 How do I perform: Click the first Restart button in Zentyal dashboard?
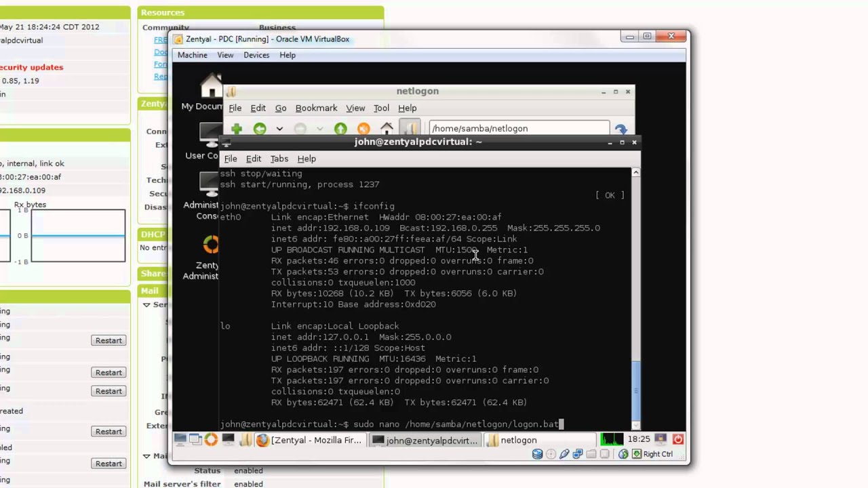tap(108, 340)
